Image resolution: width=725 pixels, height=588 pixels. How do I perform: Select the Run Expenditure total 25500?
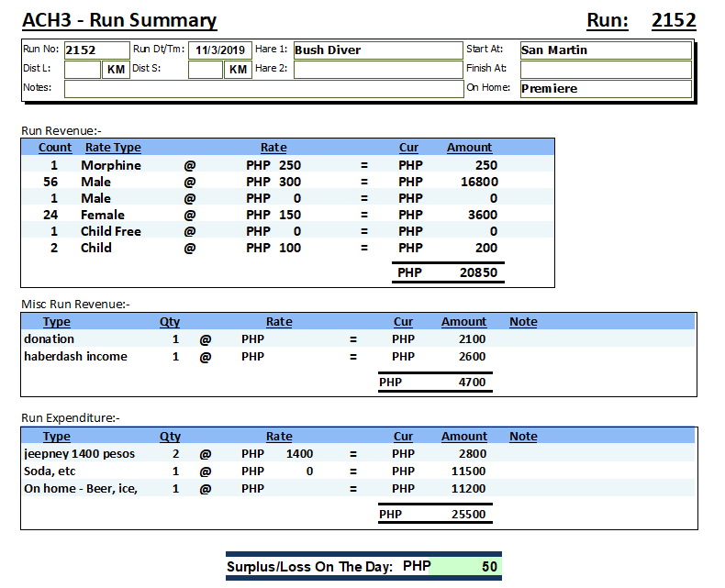(x=468, y=515)
